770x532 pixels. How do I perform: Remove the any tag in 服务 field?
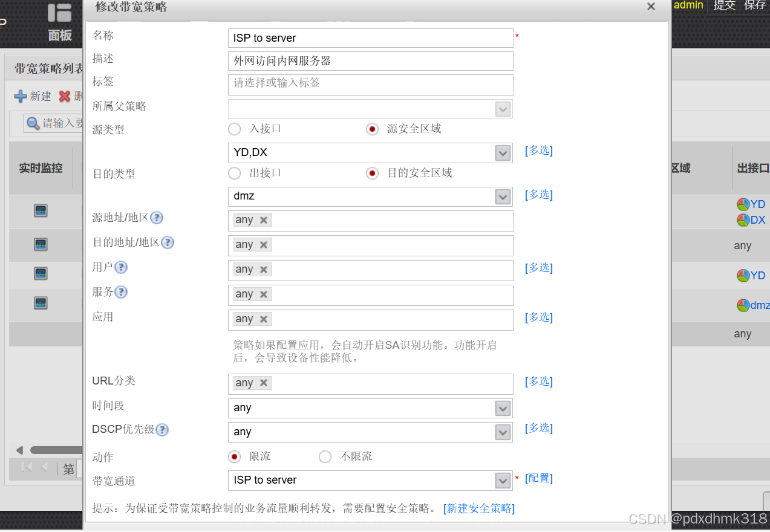pos(264,294)
